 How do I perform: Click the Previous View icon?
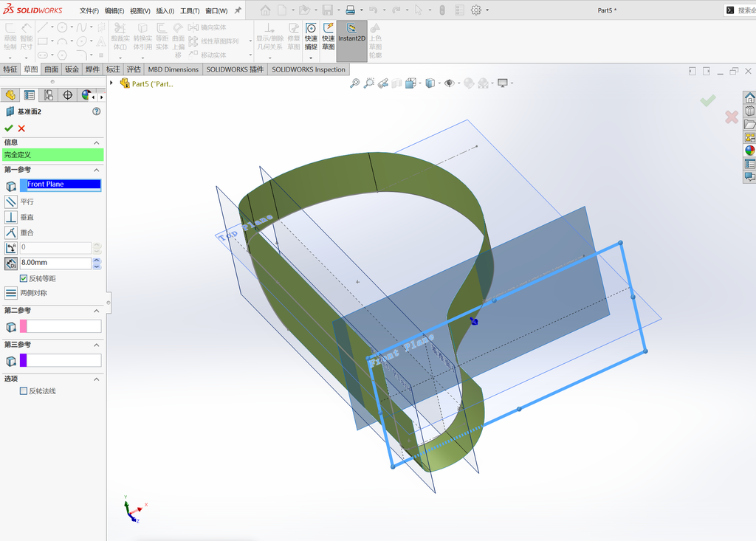383,83
